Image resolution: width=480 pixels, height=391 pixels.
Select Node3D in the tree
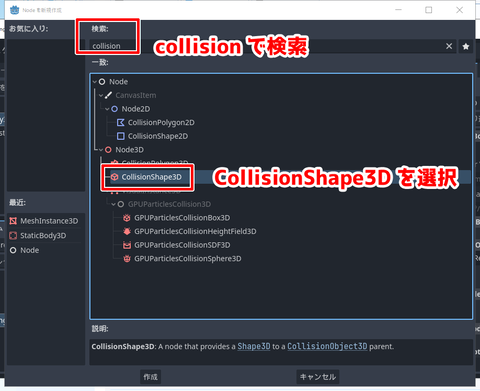[x=129, y=150]
